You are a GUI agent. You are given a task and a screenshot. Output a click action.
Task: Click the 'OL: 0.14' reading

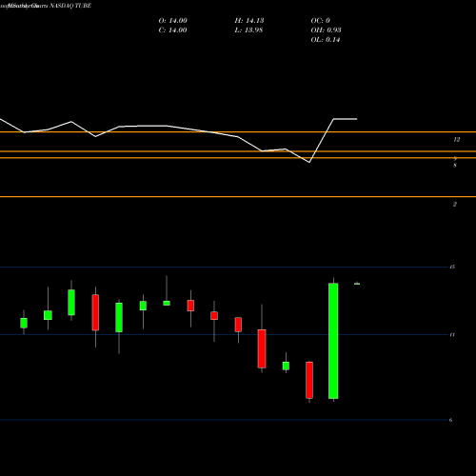326,40
